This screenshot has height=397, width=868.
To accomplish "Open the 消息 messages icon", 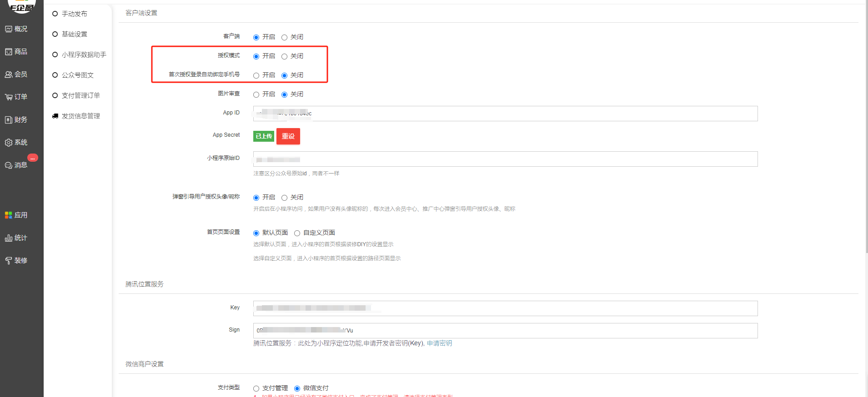I will (x=9, y=165).
